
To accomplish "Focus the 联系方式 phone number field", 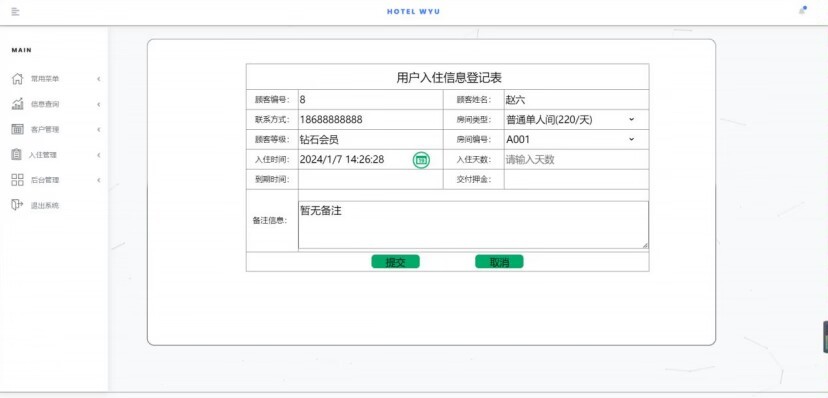I will (370, 120).
